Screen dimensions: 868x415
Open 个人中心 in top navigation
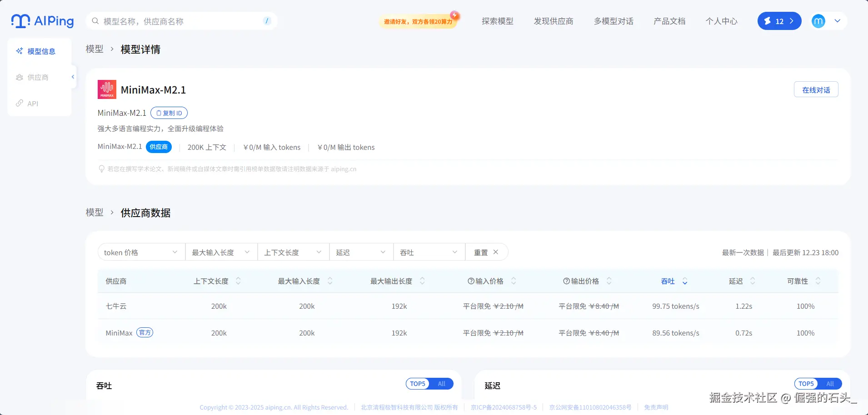click(x=722, y=21)
